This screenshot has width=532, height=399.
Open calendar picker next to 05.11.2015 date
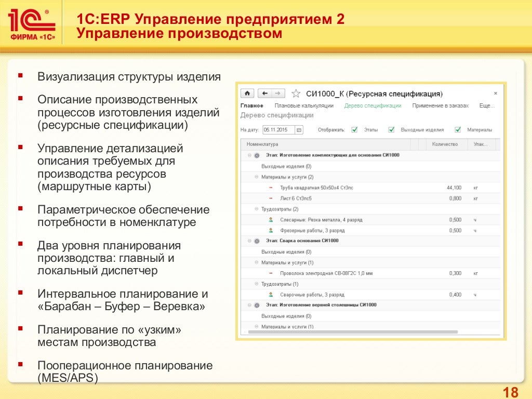tap(299, 130)
